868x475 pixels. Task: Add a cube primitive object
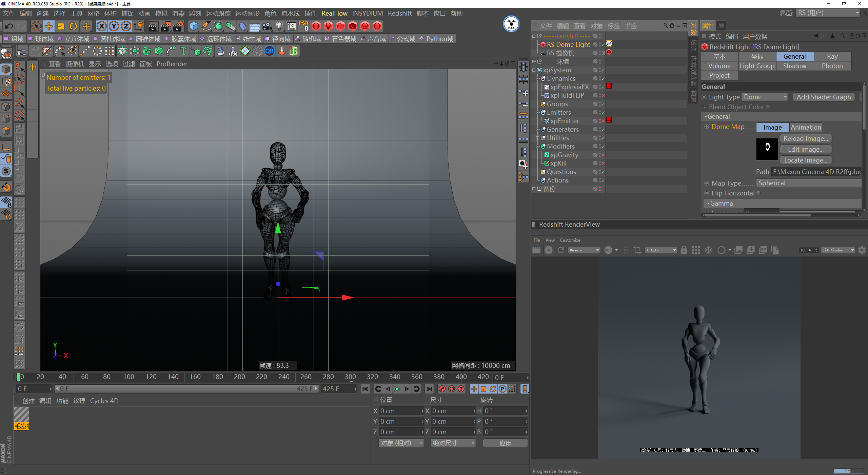pos(194,26)
